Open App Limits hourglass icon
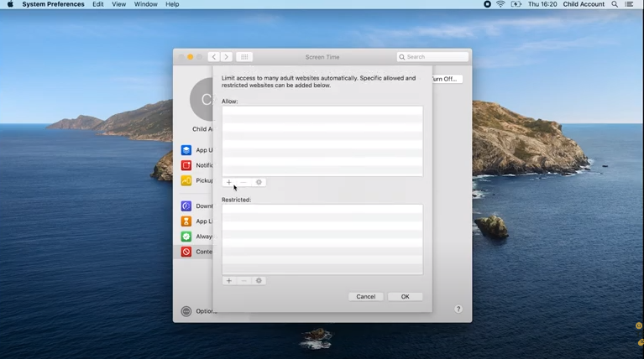Viewport: 644px width, 359px height. tap(186, 221)
